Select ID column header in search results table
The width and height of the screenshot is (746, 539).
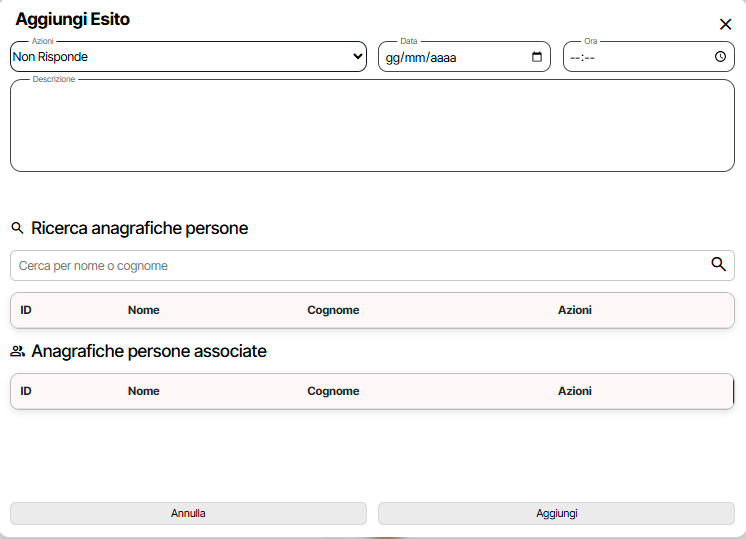pos(26,310)
